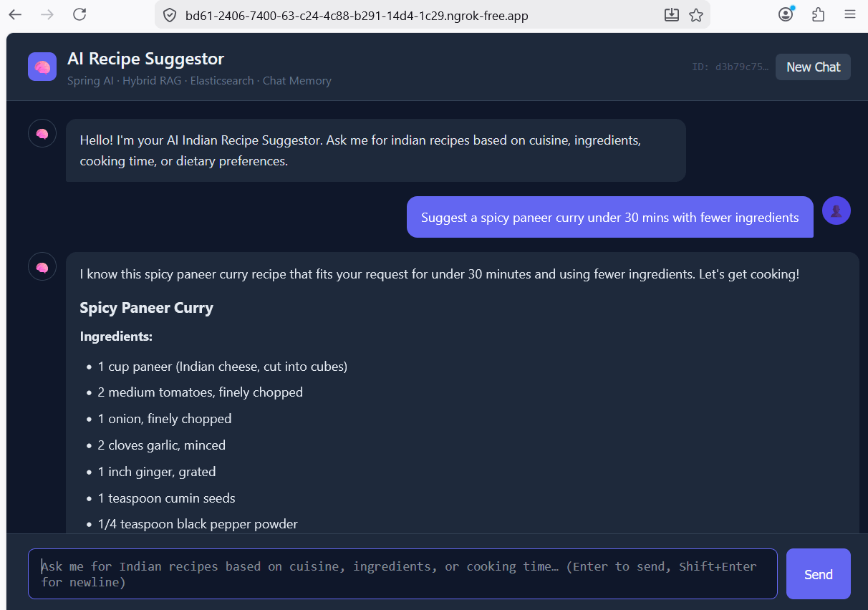Click the session ID d3b79c75 label
The image size is (868, 610).
point(730,67)
